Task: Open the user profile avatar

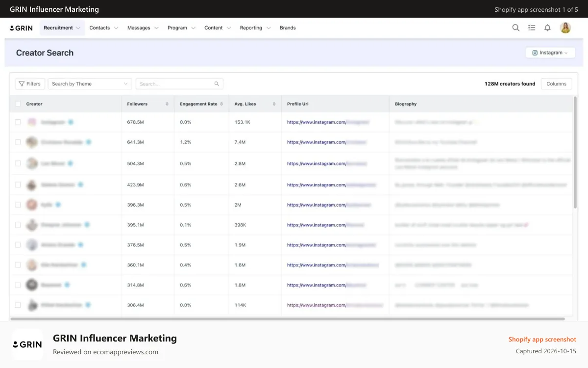Action: point(565,28)
